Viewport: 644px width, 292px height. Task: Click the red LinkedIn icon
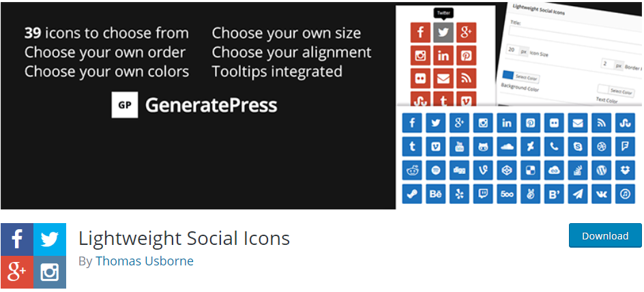[443, 55]
